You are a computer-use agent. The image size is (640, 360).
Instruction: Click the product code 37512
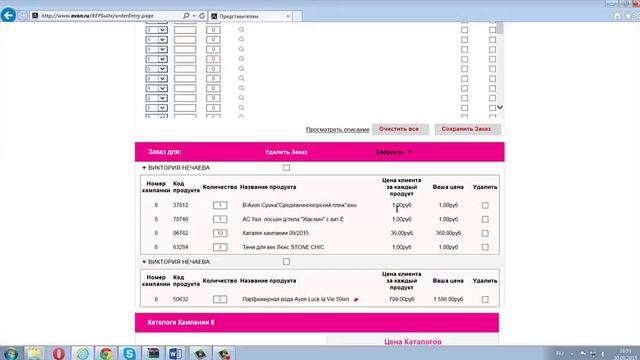pos(180,205)
